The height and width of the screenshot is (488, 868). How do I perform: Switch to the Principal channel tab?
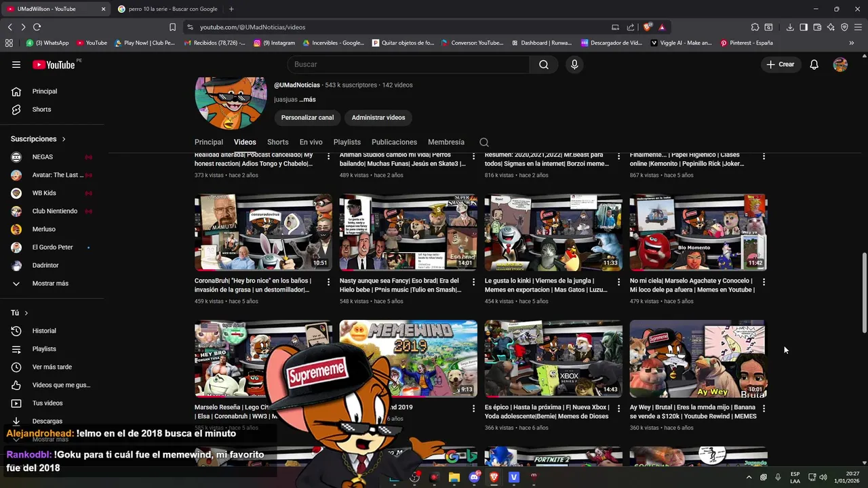point(209,142)
